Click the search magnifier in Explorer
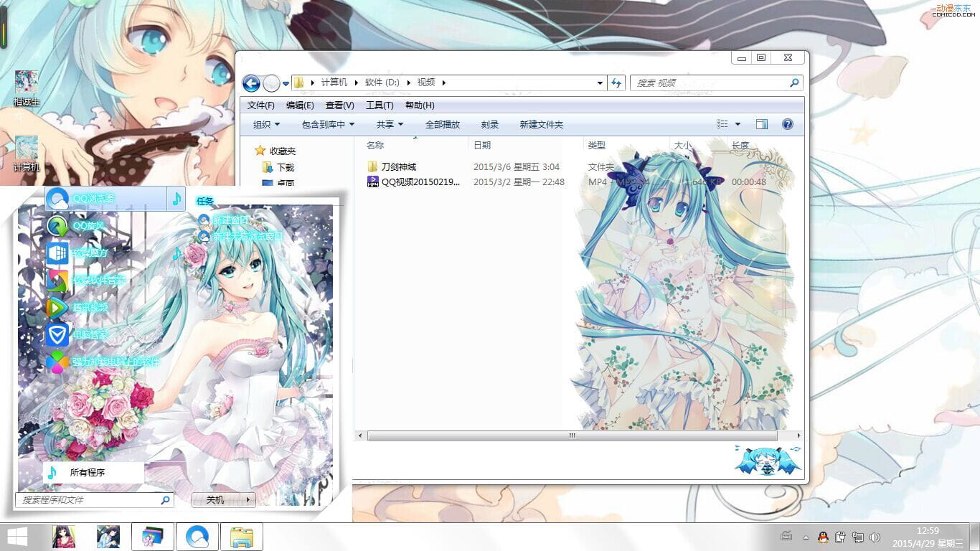Screen dimensions: 980x551 click(794, 83)
